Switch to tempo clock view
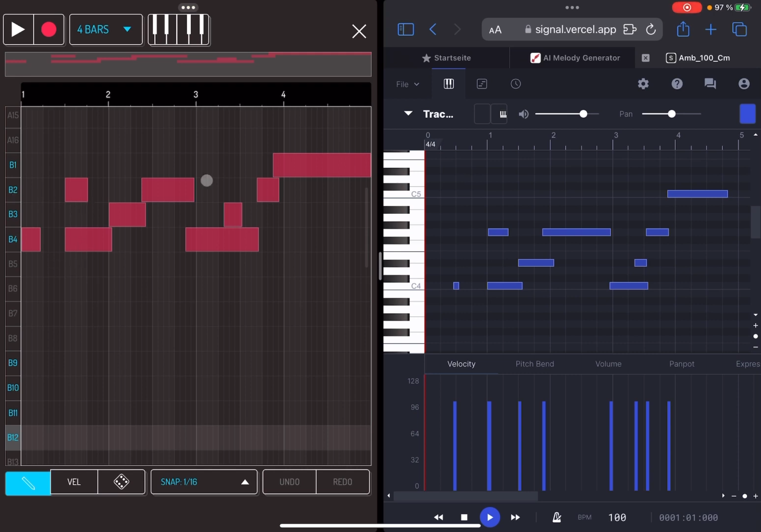The height and width of the screenshot is (532, 761). [515, 84]
